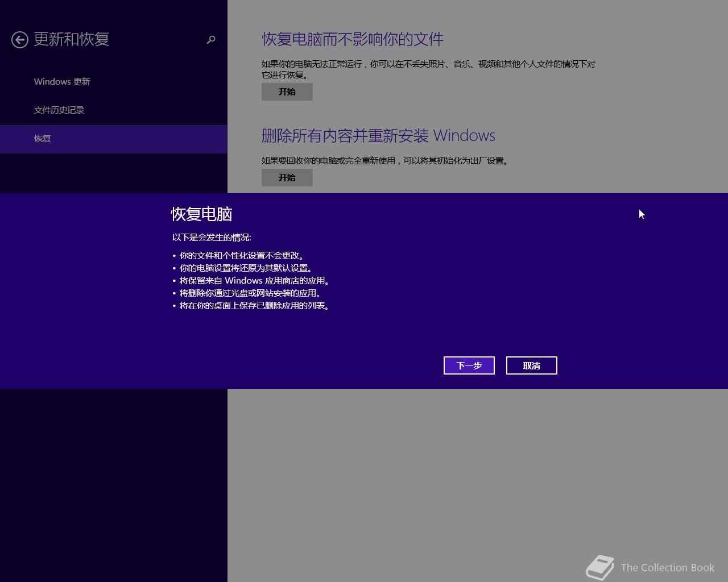Image resolution: width=728 pixels, height=582 pixels.
Task: Click description 如果你的电脑无法正常运行
Action: click(x=428, y=69)
